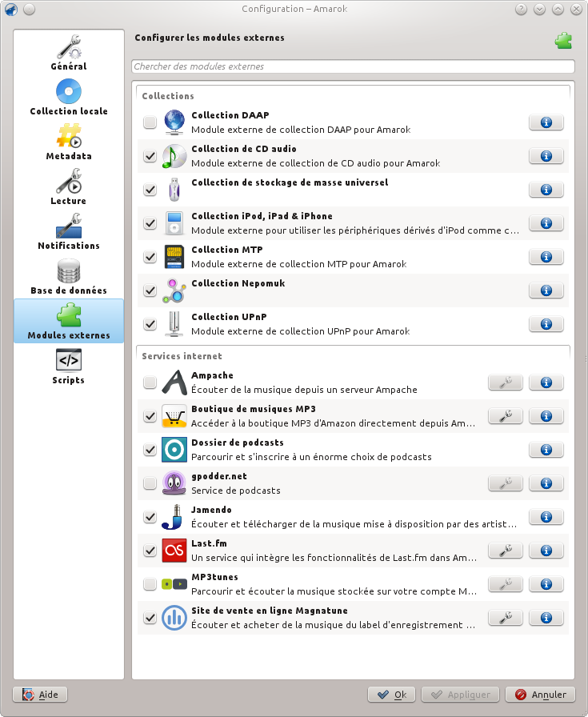Image resolution: width=588 pixels, height=717 pixels.
Task: View info about MP3tunes
Action: pyautogui.click(x=546, y=584)
